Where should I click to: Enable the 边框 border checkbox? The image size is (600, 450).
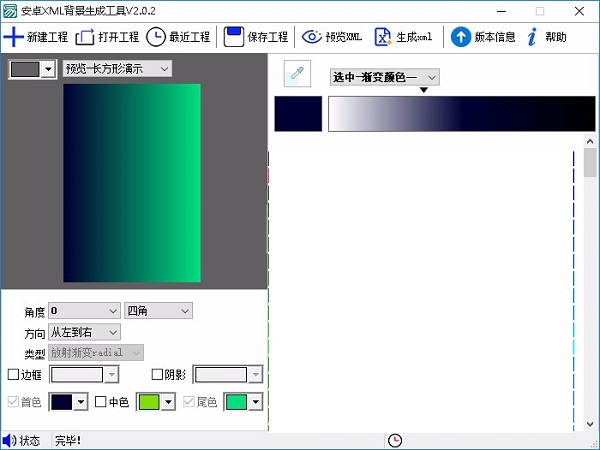(x=13, y=374)
